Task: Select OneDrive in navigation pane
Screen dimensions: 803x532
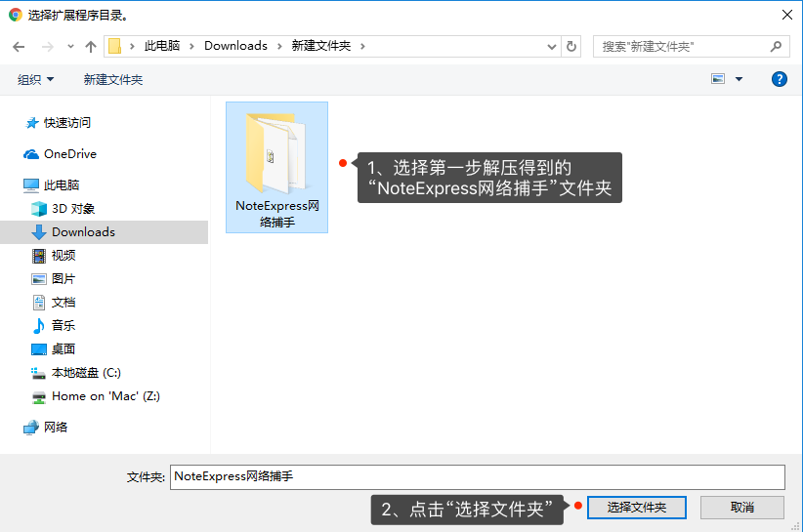Action: [x=60, y=154]
